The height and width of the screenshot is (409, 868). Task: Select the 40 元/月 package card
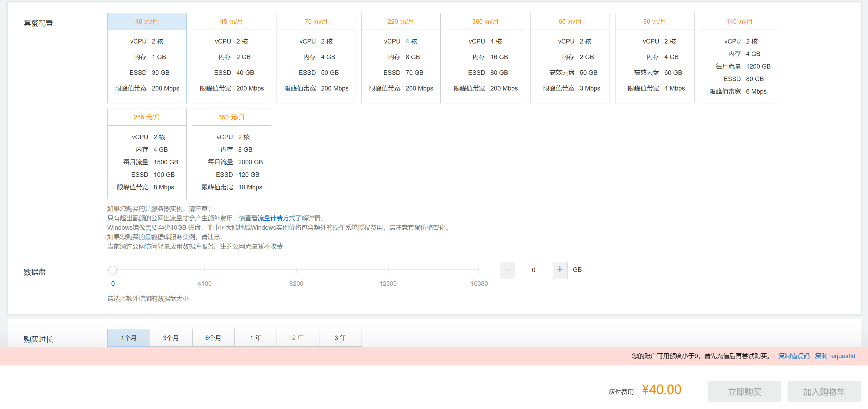tap(147, 58)
